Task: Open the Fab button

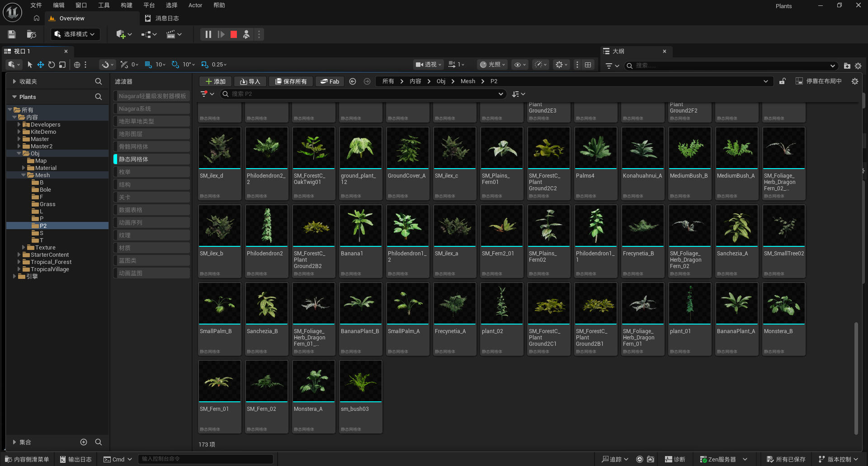Action: 330,81
